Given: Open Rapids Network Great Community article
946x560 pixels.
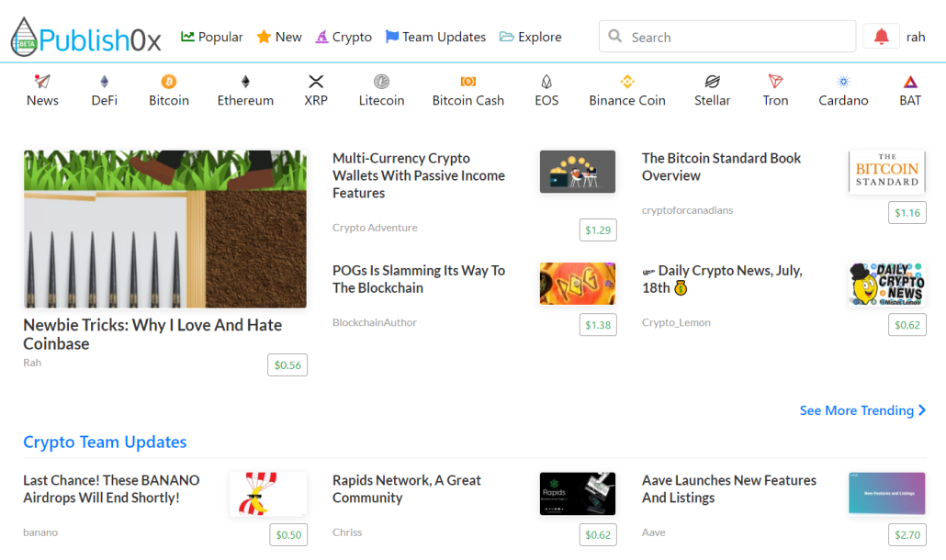Looking at the screenshot, I should tap(407, 489).
